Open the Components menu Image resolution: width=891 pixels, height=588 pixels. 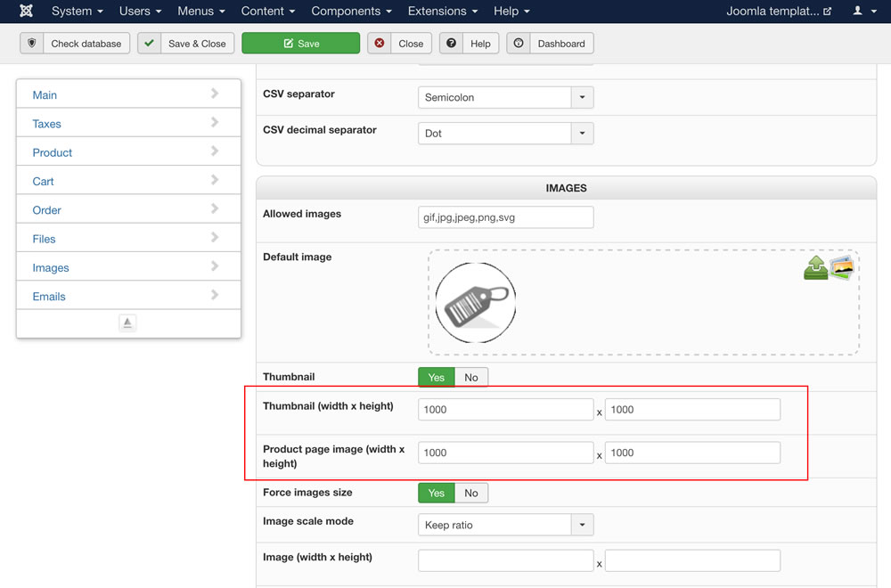351,12
